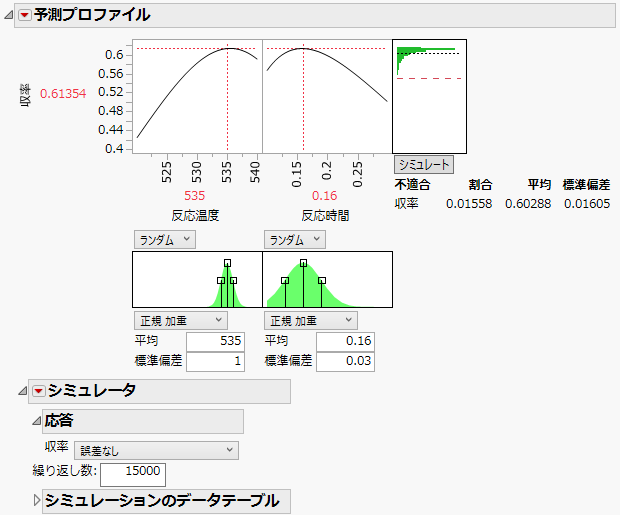Click the 反応時間 profile curve plot
Image resolution: width=620 pixels, height=515 pixels.
[x=327, y=96]
